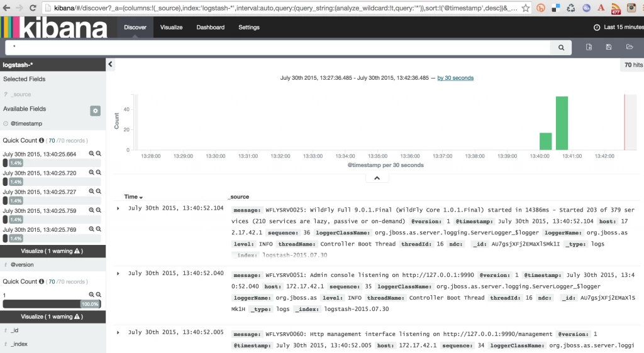Click the browser RSS feed extension icon

[x=616, y=8]
